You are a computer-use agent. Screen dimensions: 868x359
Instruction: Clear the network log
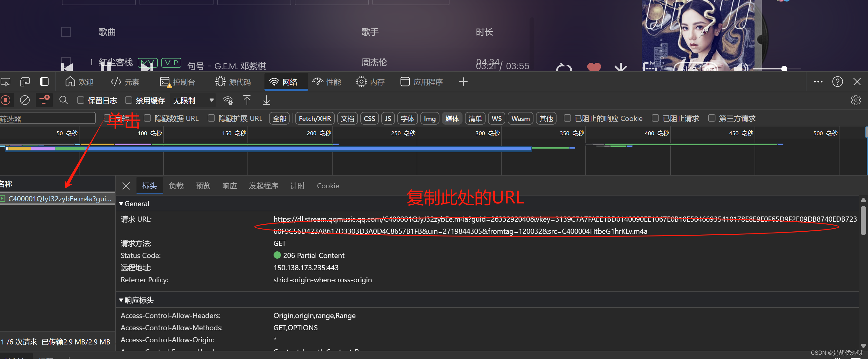click(25, 100)
